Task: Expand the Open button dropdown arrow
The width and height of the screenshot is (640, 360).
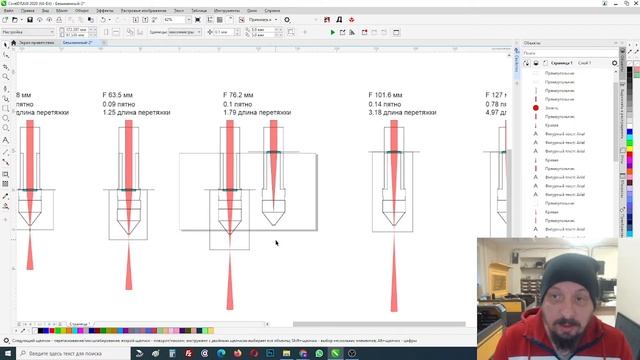Action: point(22,20)
